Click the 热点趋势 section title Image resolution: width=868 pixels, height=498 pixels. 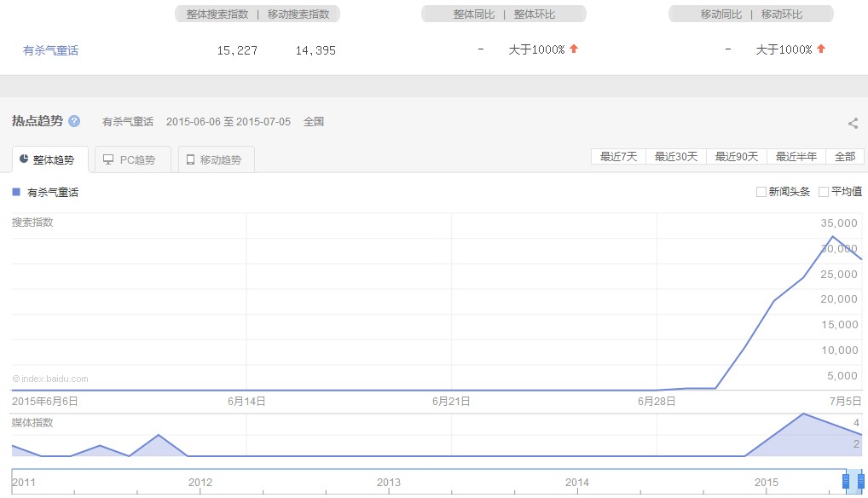pos(37,120)
